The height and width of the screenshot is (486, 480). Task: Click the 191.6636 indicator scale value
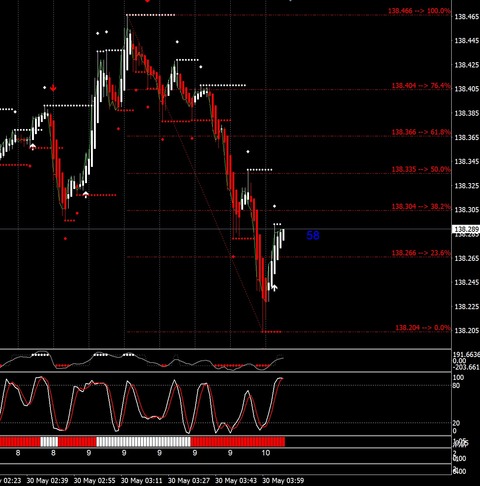[x=466, y=355]
